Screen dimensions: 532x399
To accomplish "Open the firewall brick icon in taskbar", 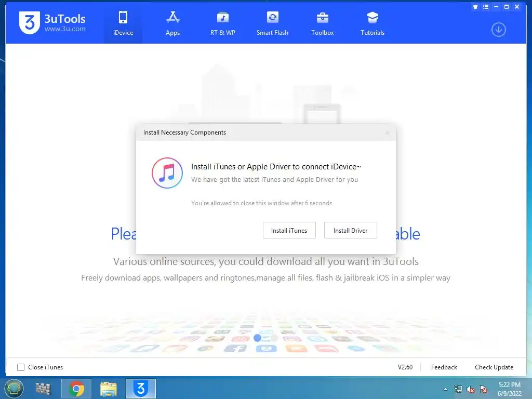I will click(x=43, y=389).
